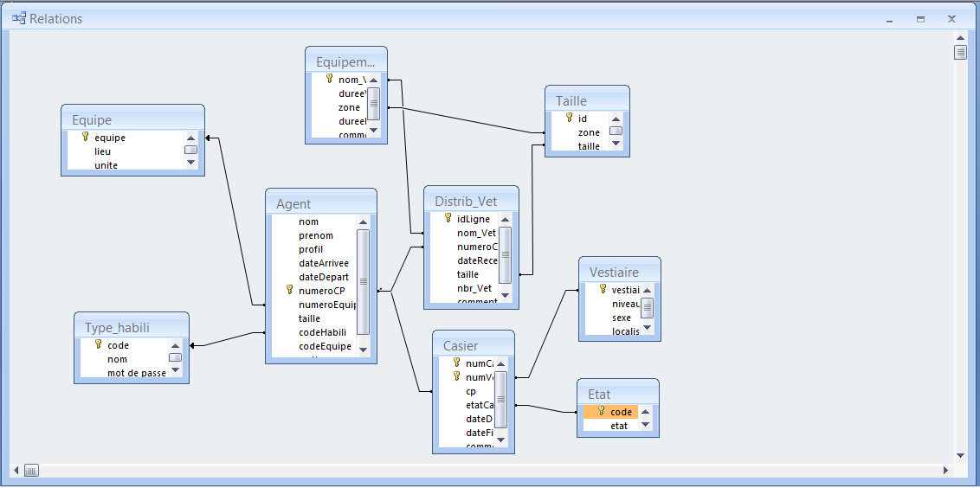
Task: Click the Relations window title icon
Action: click(x=19, y=19)
